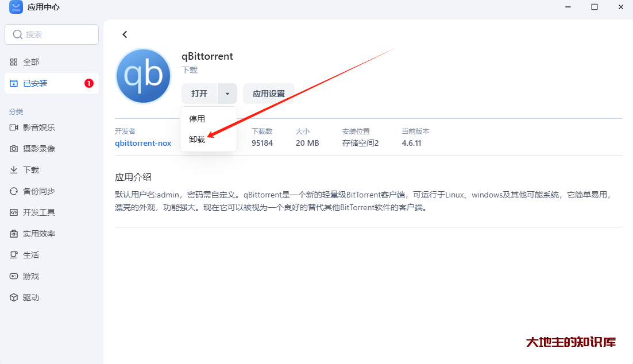Click the size value 20 MB

point(307,144)
